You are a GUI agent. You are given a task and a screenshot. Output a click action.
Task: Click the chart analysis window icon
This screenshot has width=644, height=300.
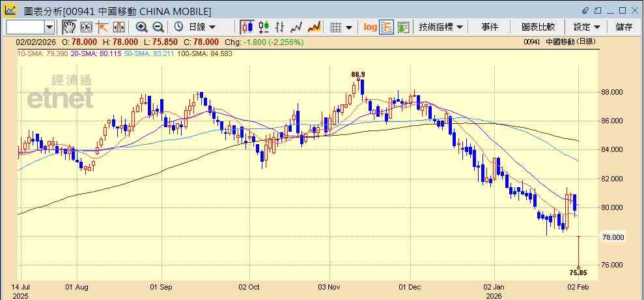pyautogui.click(x=10, y=10)
